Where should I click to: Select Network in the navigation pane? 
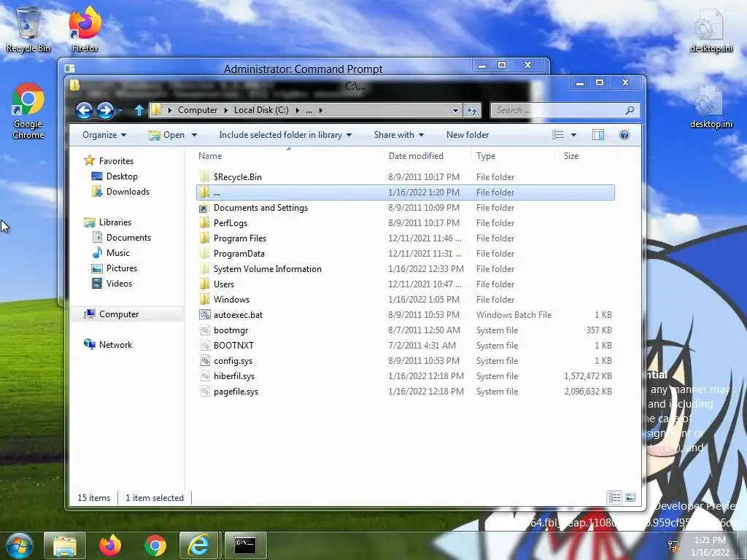click(115, 345)
